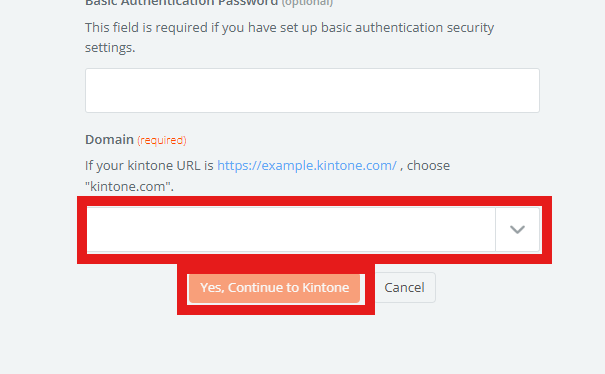This screenshot has height=374, width=605.
Task: Open the Domain dropdown chevron arrow
Action: (x=517, y=230)
